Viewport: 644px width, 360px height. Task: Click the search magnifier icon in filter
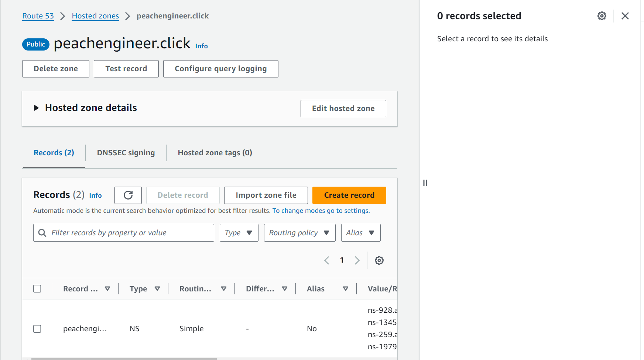[x=42, y=233]
